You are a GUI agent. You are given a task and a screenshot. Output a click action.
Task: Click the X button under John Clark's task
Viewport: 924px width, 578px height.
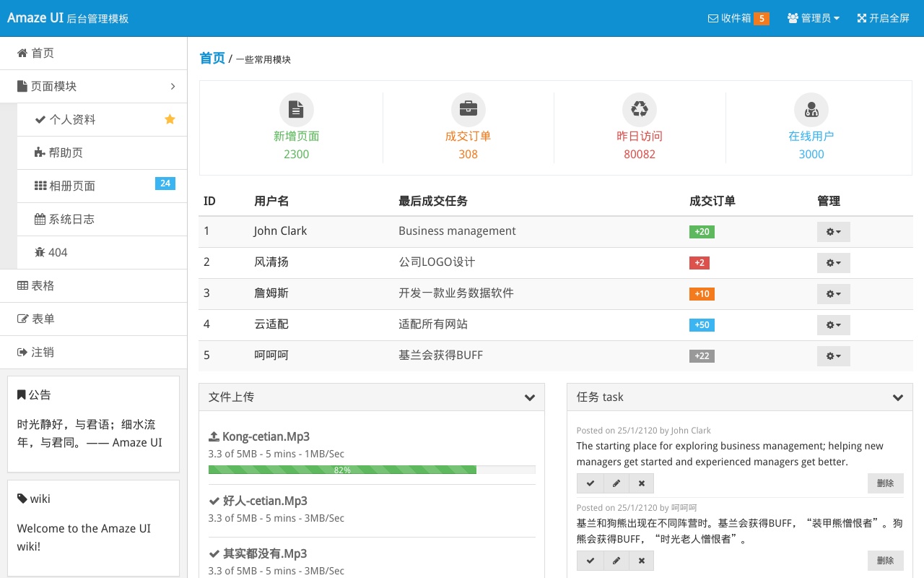coord(641,483)
